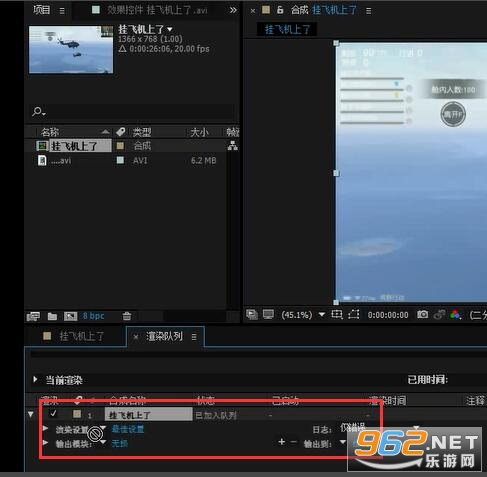Screen dimensions: 487x477
Task: Remove output module with minus icon
Action: 294,442
